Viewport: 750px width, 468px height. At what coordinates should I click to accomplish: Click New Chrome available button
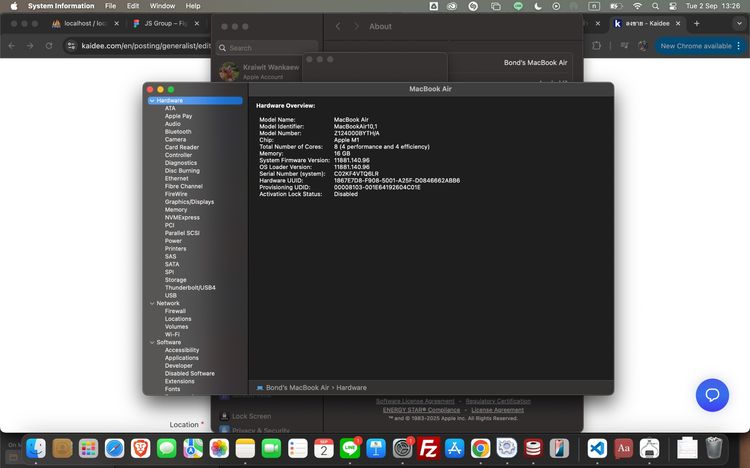coord(700,46)
